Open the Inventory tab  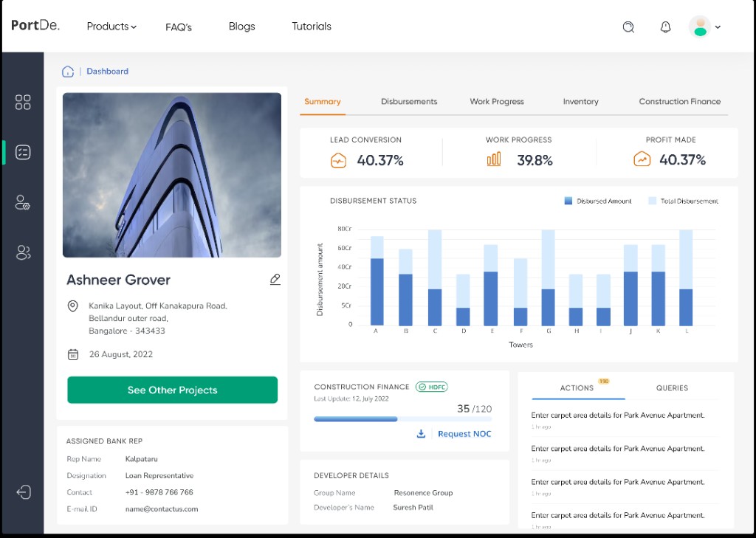point(580,101)
